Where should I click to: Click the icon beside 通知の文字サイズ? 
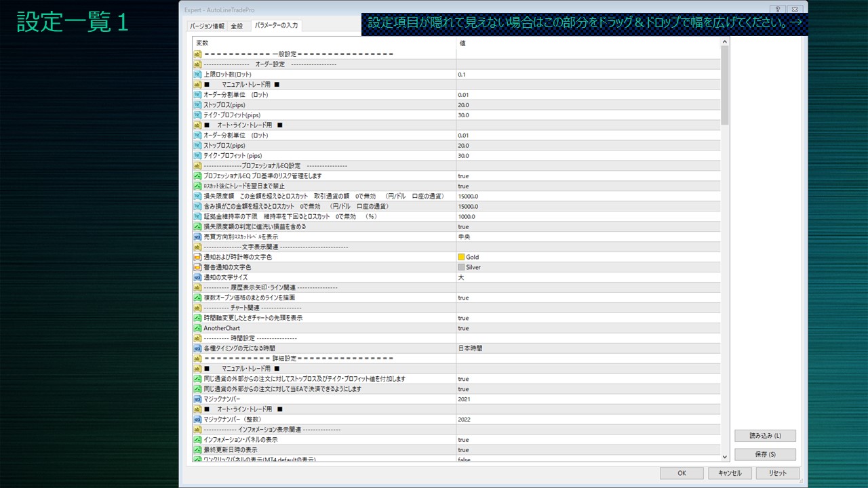(198, 278)
